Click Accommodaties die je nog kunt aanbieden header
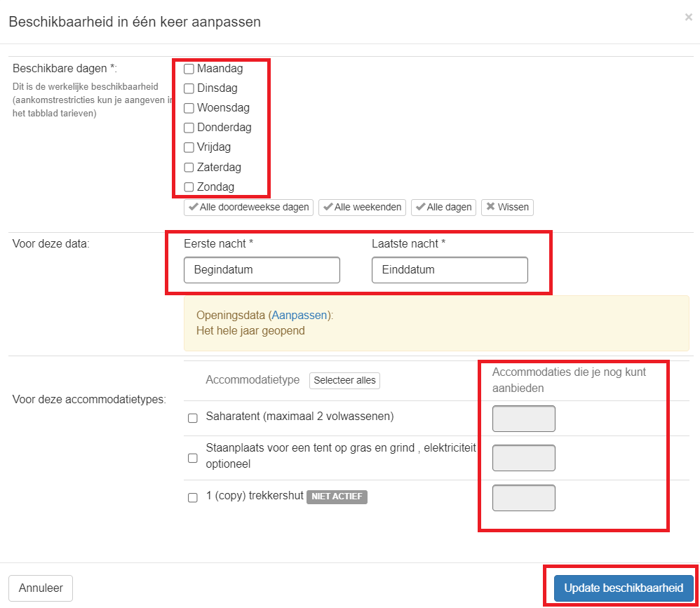Viewport: 700px width, 608px height. coord(570,380)
